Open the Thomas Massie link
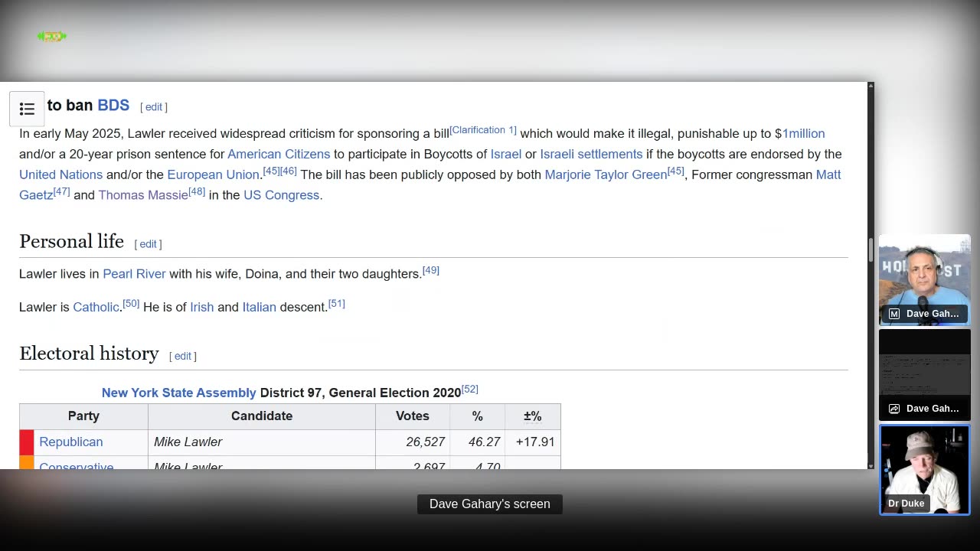 coord(143,195)
